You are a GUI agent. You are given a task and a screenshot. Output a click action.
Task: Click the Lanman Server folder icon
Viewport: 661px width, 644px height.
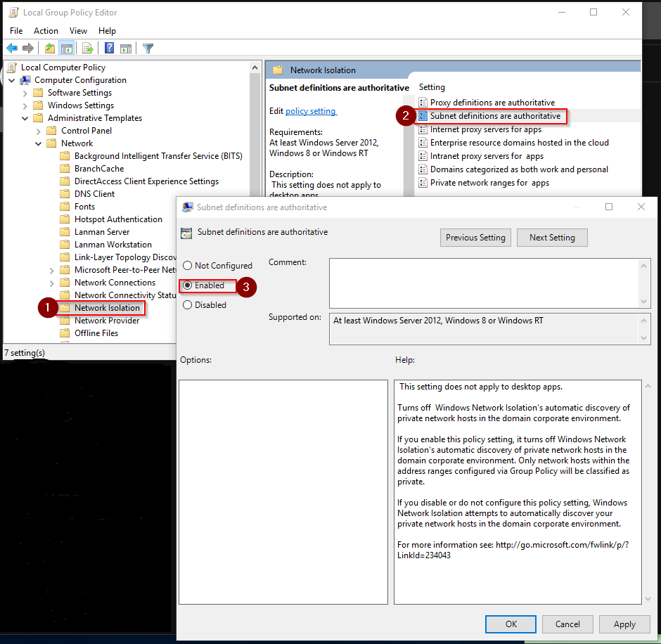65,232
